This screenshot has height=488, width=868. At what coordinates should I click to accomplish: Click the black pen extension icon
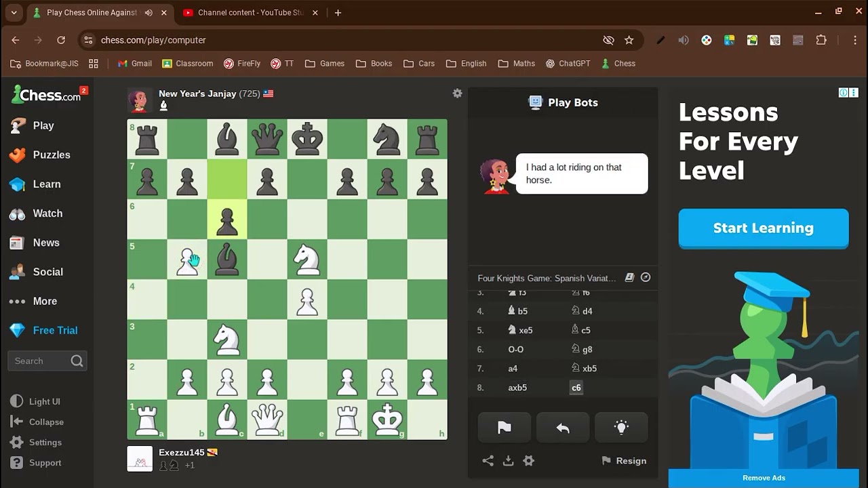660,40
